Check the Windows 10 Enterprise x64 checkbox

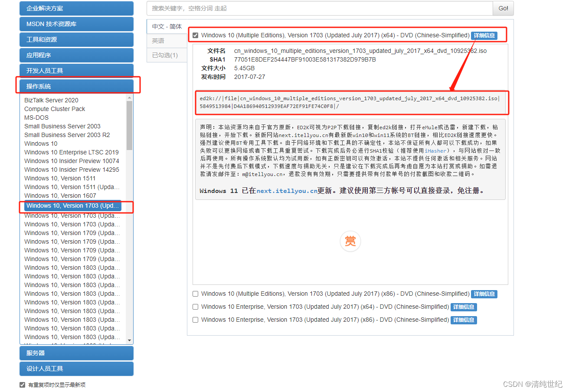coord(196,307)
